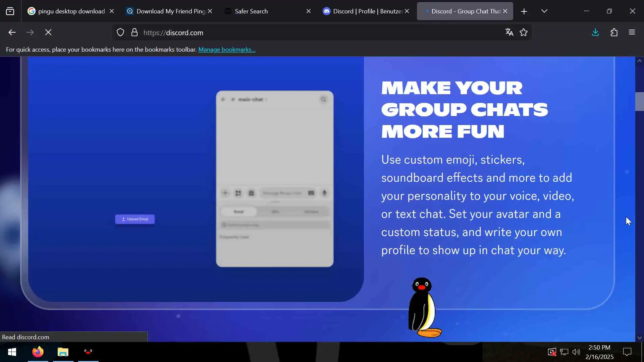Go back to previous page
Viewport: 644px width, 362px height.
coord(12,32)
